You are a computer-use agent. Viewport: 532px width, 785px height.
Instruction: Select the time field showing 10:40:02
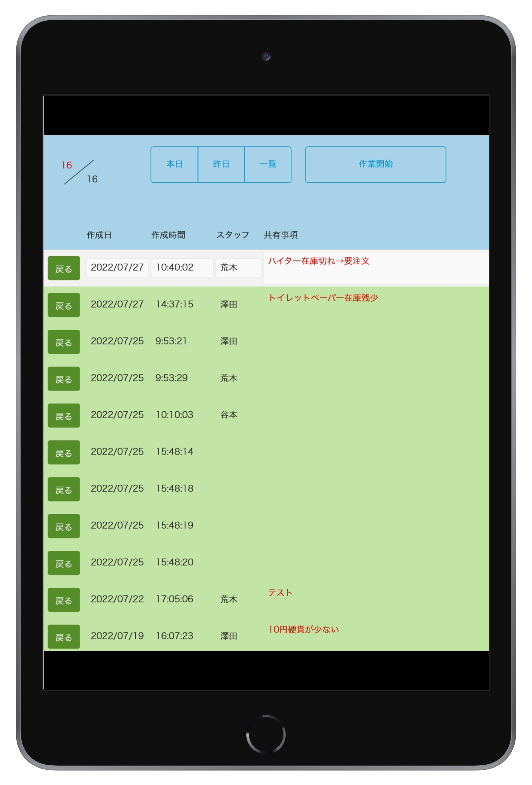click(182, 268)
